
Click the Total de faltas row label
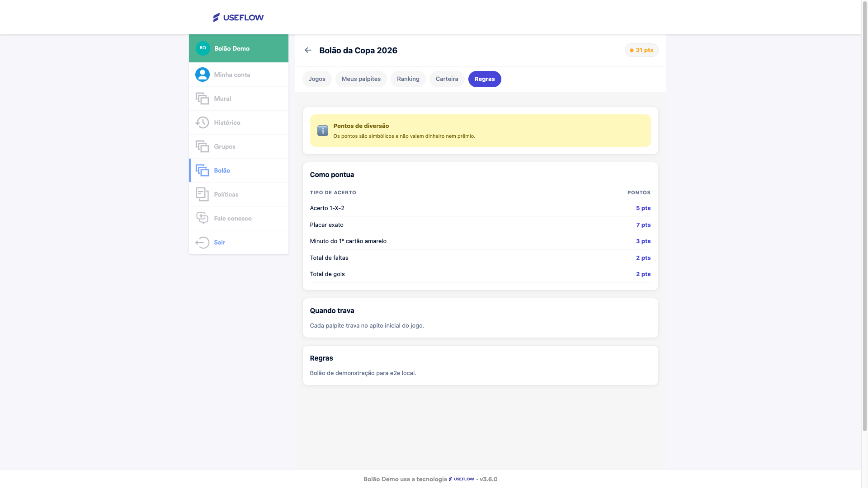point(329,258)
